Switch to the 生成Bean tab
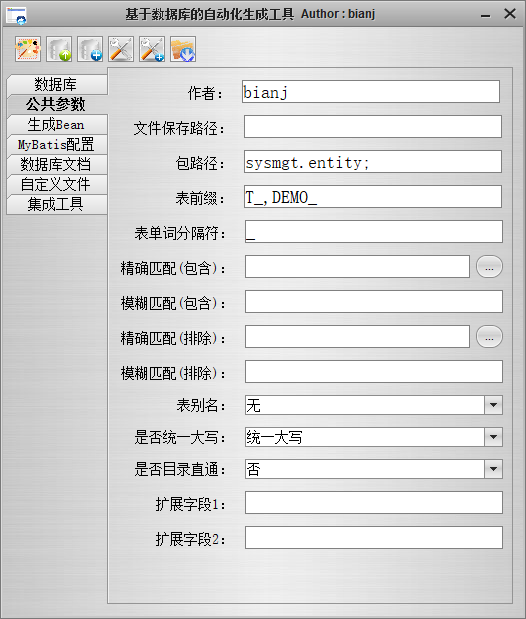Screen dimensions: 526x619 57,124
